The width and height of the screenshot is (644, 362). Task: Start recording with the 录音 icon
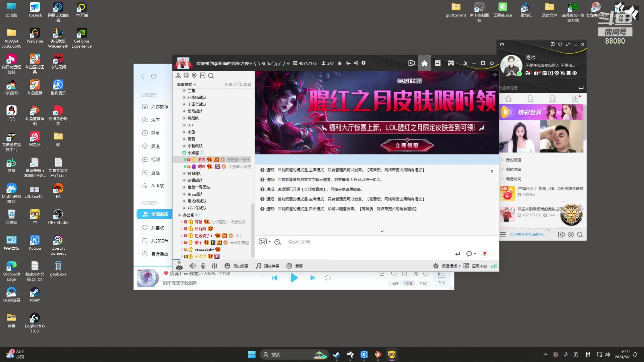click(x=295, y=265)
